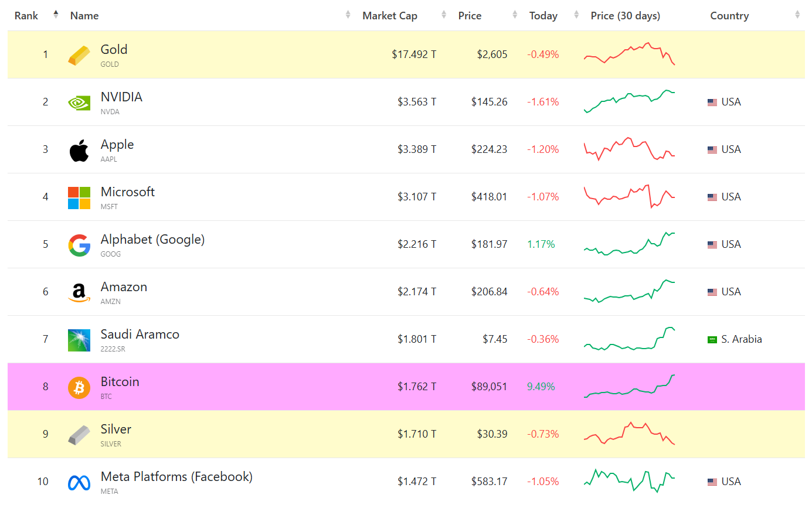The height and width of the screenshot is (505, 812).
Task: Click Alphabet's 1.17% daily change
Action: 541,245
